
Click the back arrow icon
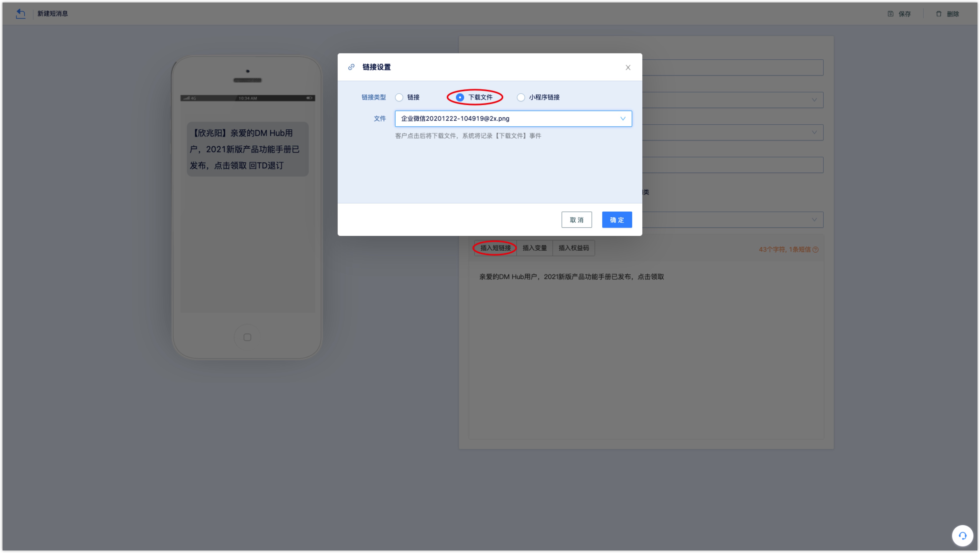point(21,14)
